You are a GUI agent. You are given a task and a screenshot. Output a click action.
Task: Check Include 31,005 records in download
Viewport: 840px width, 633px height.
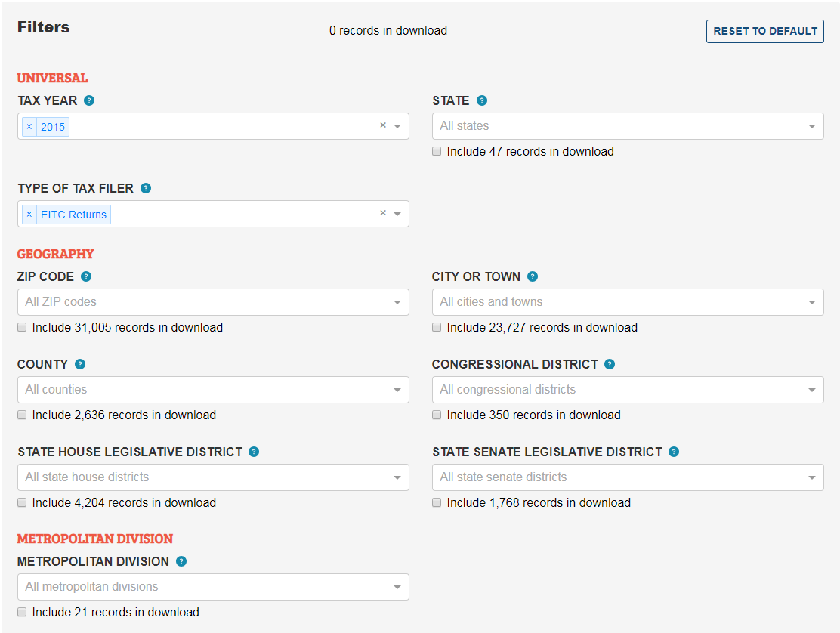coord(22,327)
